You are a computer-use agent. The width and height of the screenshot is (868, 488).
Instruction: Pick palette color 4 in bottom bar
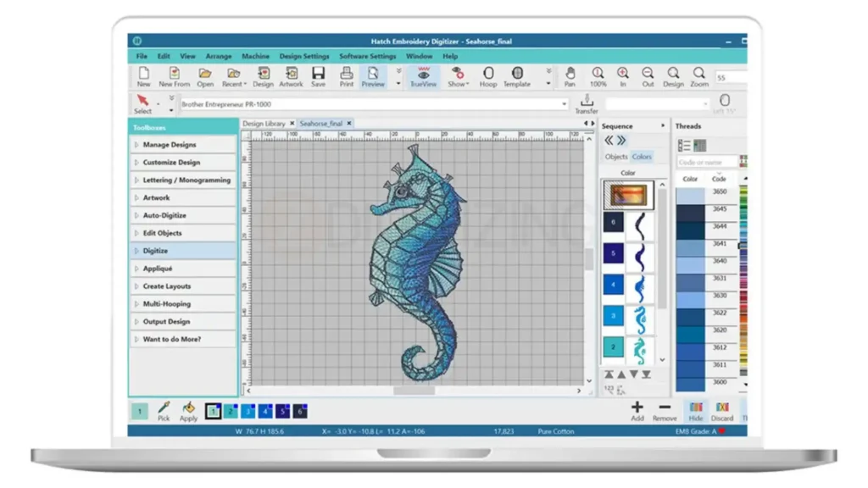(x=265, y=411)
